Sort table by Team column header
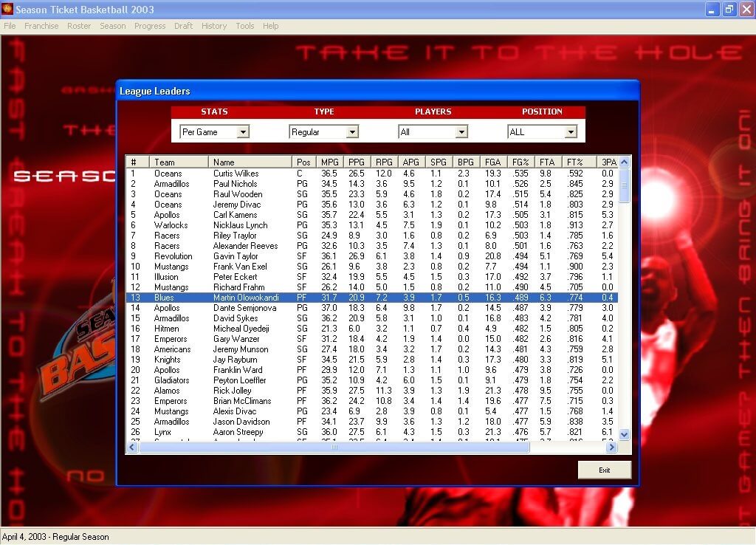 [179, 162]
